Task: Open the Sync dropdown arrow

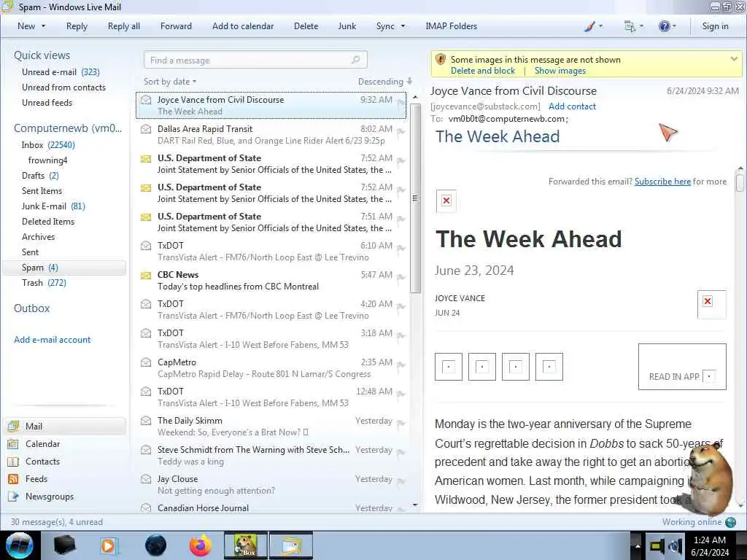Action: pos(403,26)
